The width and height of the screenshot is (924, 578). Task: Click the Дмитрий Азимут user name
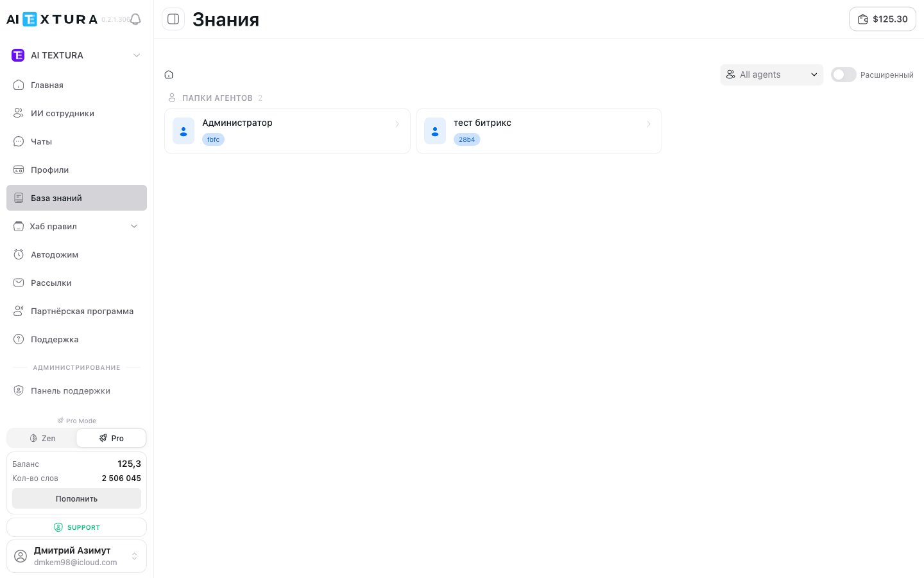72,550
